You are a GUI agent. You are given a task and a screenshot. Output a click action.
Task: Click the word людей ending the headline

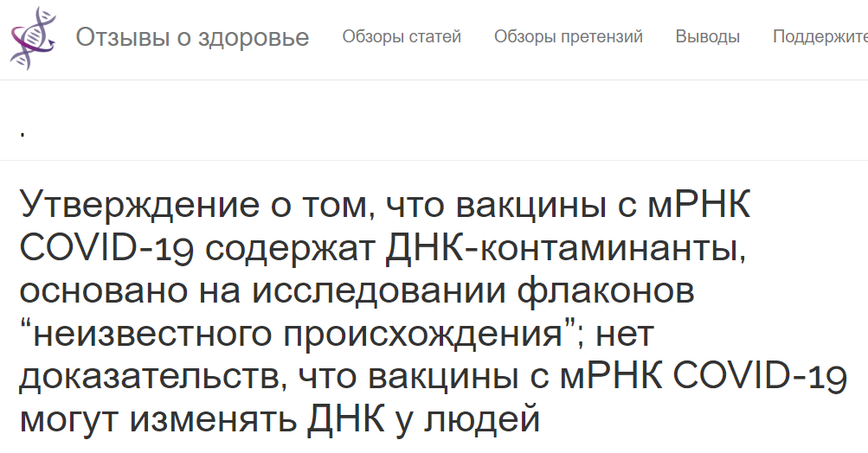point(482,420)
